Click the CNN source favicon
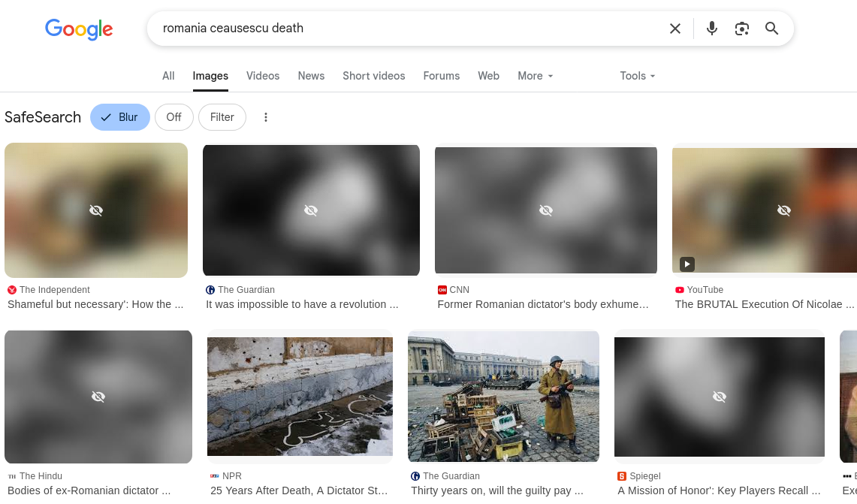 tap(442, 290)
